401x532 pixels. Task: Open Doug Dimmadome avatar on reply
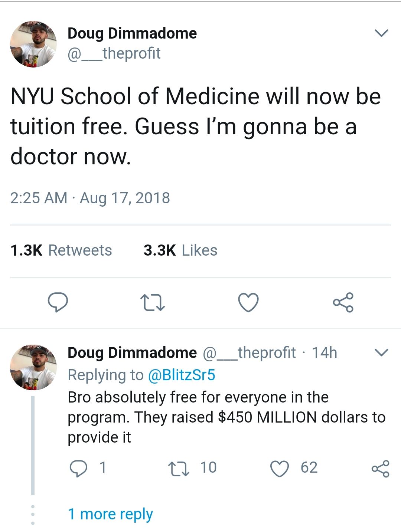(x=33, y=367)
